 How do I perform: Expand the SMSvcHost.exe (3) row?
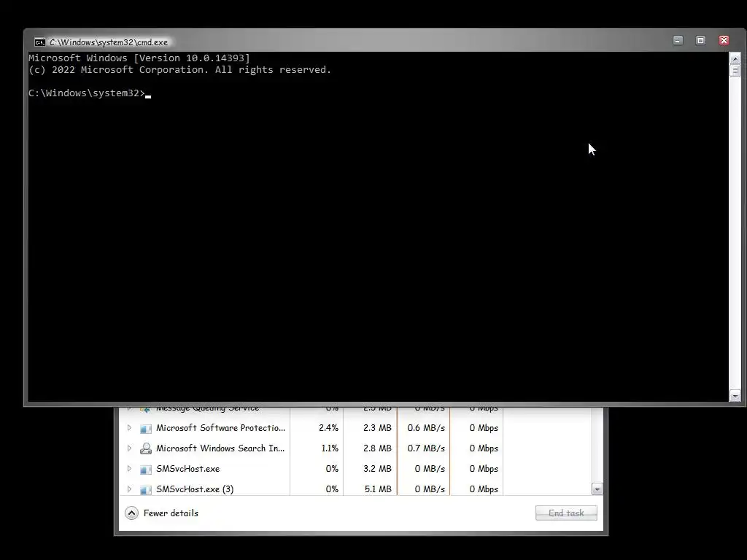[129, 489]
